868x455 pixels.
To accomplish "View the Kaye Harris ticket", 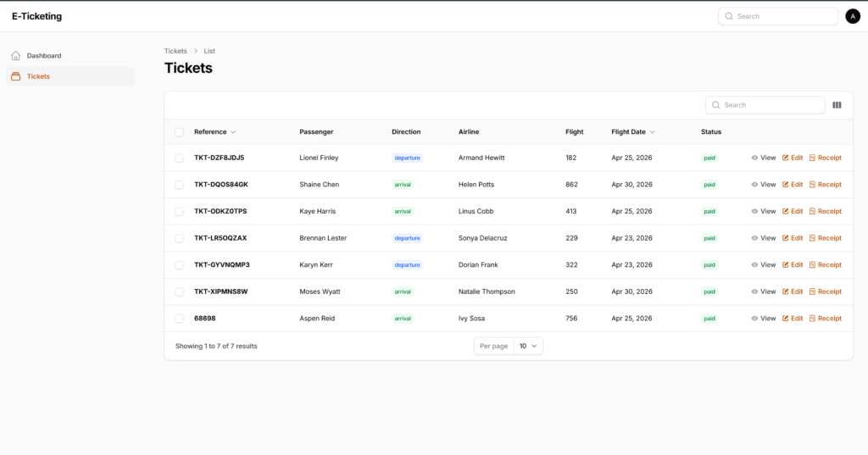I will [764, 212].
